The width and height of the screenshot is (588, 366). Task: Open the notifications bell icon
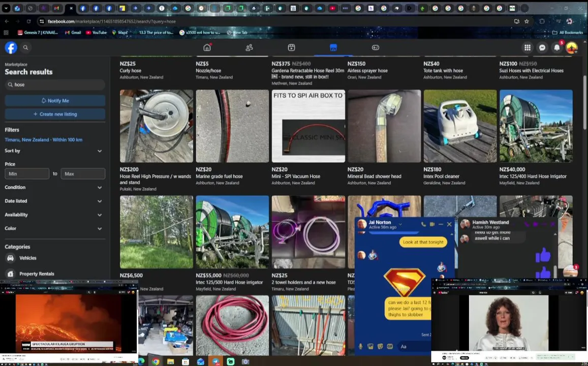pyautogui.click(x=557, y=48)
